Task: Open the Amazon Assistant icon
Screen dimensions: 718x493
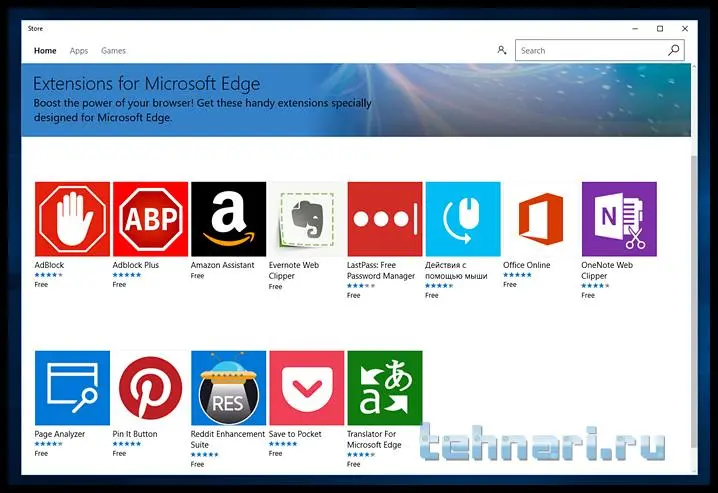Action: coord(228,219)
